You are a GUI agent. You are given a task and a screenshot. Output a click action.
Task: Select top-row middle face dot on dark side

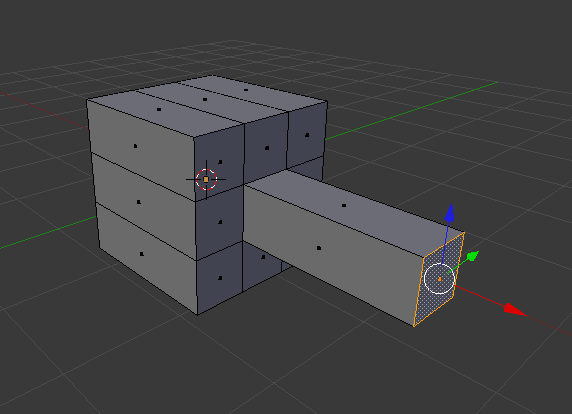point(267,148)
